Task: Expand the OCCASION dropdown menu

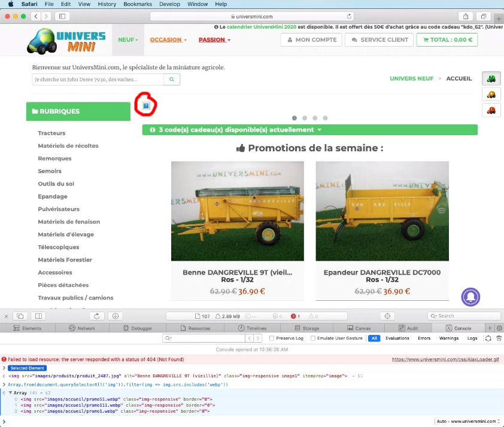Action: 168,40
